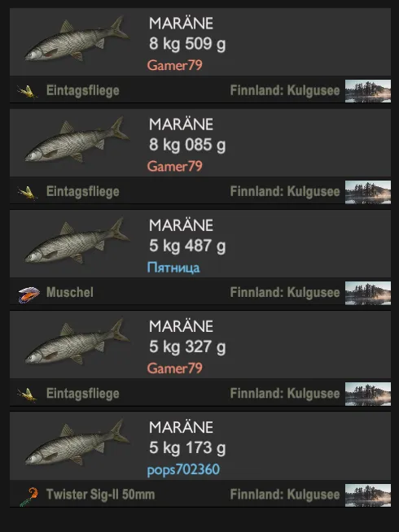Click the Muschel bait name
Viewport: 399px width, 532px height.
[69, 293]
